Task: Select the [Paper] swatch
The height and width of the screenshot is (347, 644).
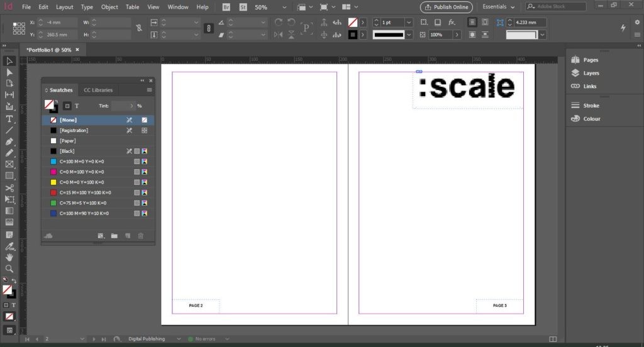Action: [97, 141]
